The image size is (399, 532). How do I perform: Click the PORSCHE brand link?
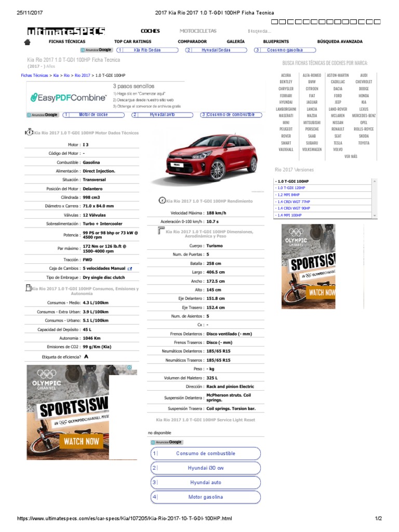tap(312, 129)
